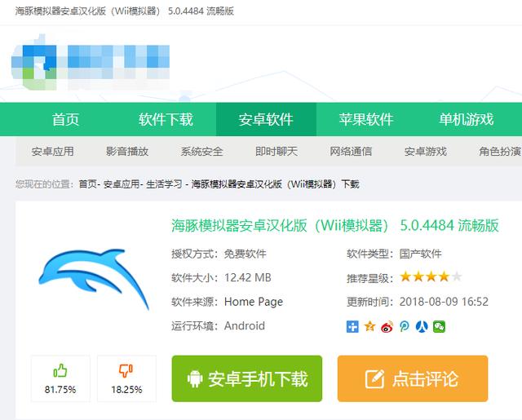Click the orange 点击评论 button
Screen dimensions: 522x420
(x=413, y=378)
